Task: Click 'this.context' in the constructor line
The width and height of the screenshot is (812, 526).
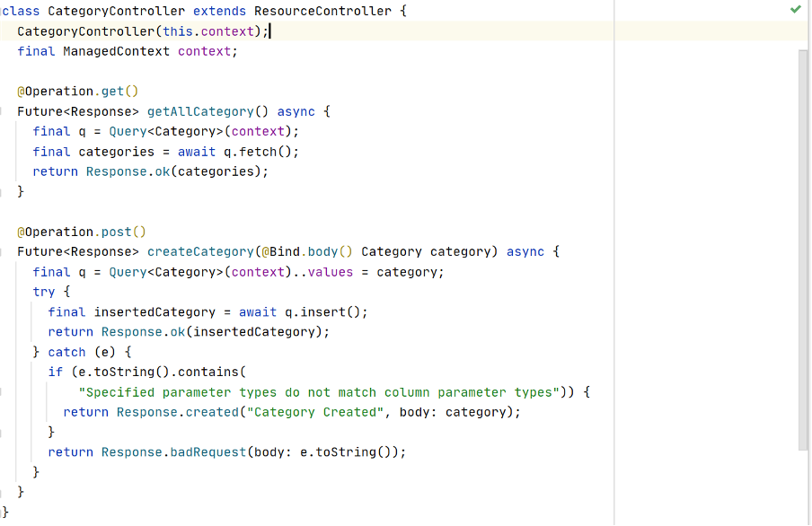Action: click(x=208, y=31)
